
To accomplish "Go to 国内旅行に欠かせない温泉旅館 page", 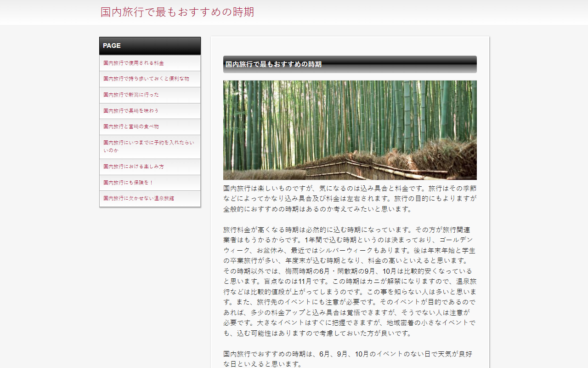I will tap(150, 198).
